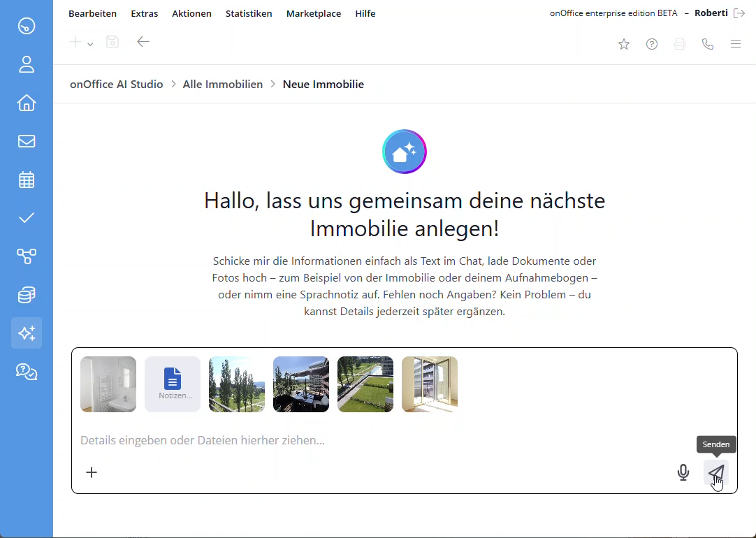Click the favorites star in the toolbar
The image size is (756, 538).
click(624, 44)
